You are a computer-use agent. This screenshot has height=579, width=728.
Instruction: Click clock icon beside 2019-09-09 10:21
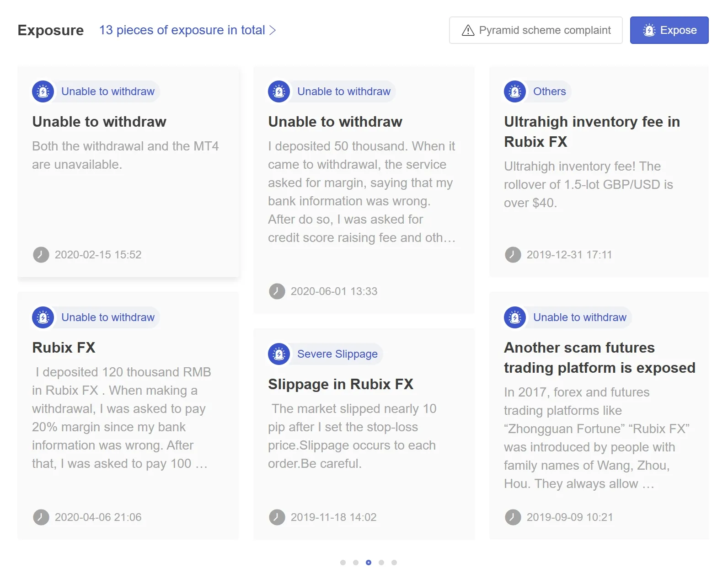513,517
